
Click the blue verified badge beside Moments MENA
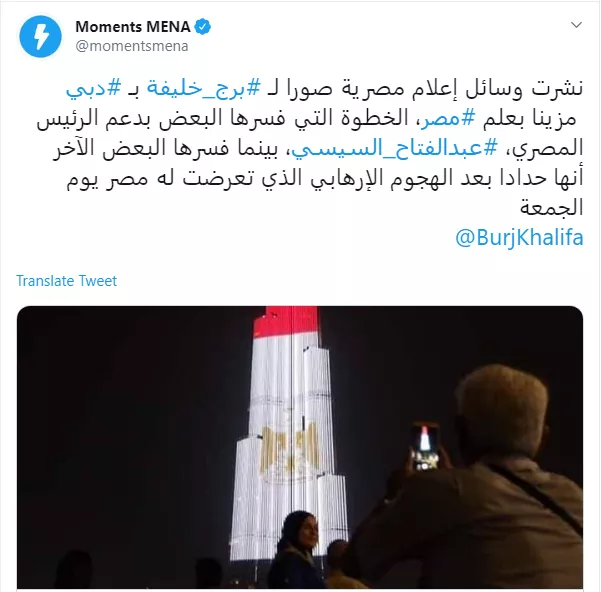click(202, 27)
